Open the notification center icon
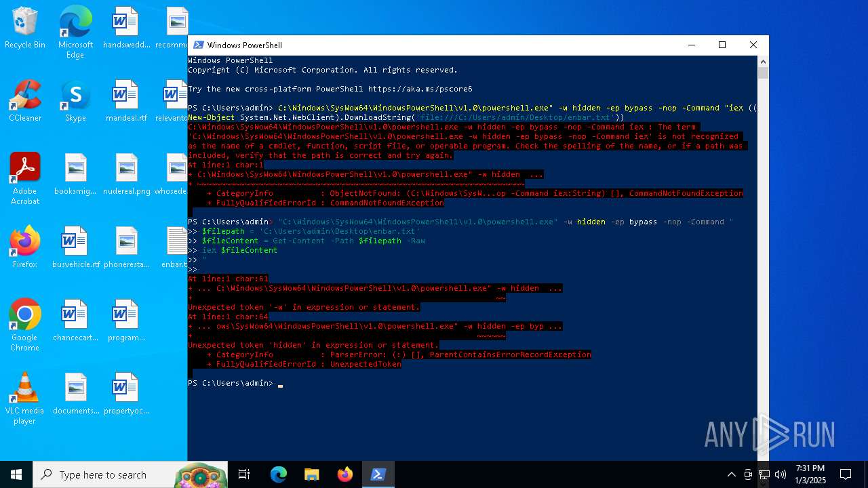The height and width of the screenshot is (488, 868). tap(846, 474)
